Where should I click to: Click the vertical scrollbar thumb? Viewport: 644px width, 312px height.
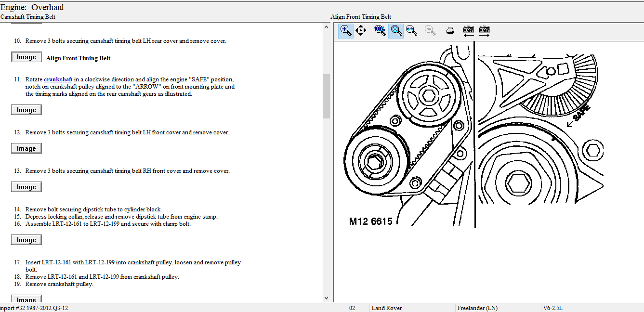click(x=326, y=96)
